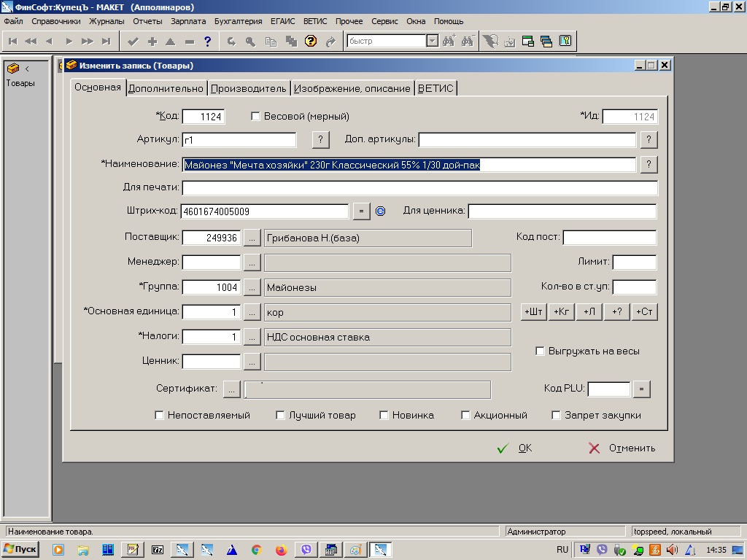This screenshot has height=560, width=747.
Task: Jump to last record toolbar arrow
Action: [x=107, y=42]
